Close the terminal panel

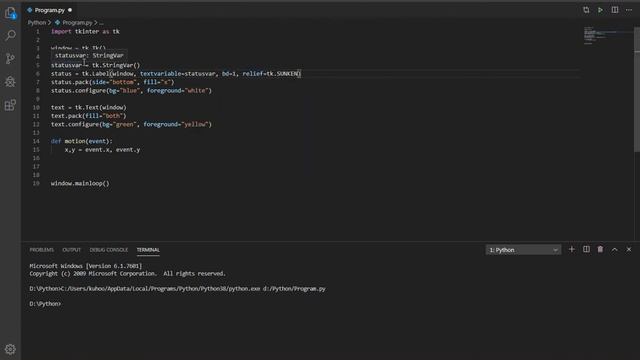[629, 249]
